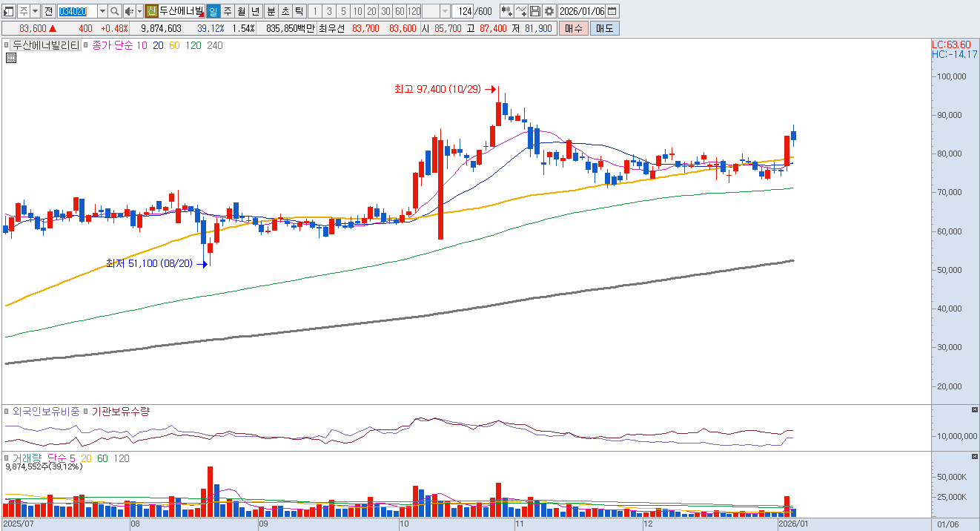Click the grid table icon below stock name

(x=10, y=59)
